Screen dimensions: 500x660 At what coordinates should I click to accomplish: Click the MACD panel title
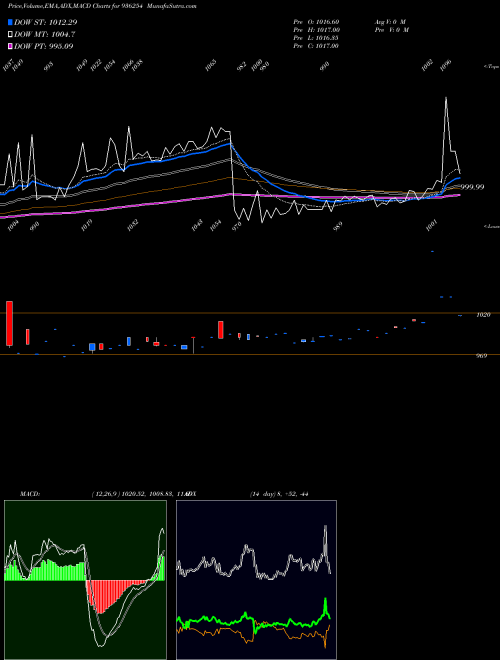click(x=30, y=494)
